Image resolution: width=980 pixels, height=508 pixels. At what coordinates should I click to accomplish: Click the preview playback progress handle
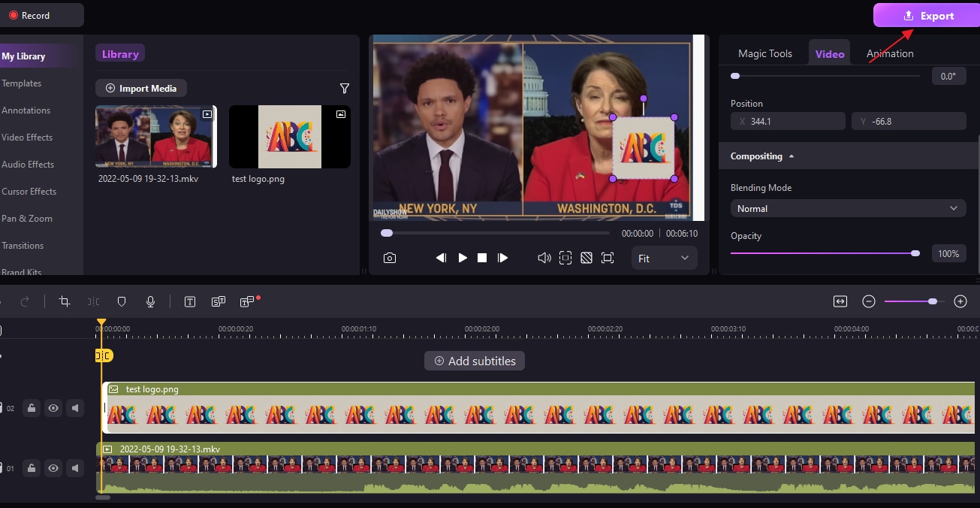coord(386,233)
